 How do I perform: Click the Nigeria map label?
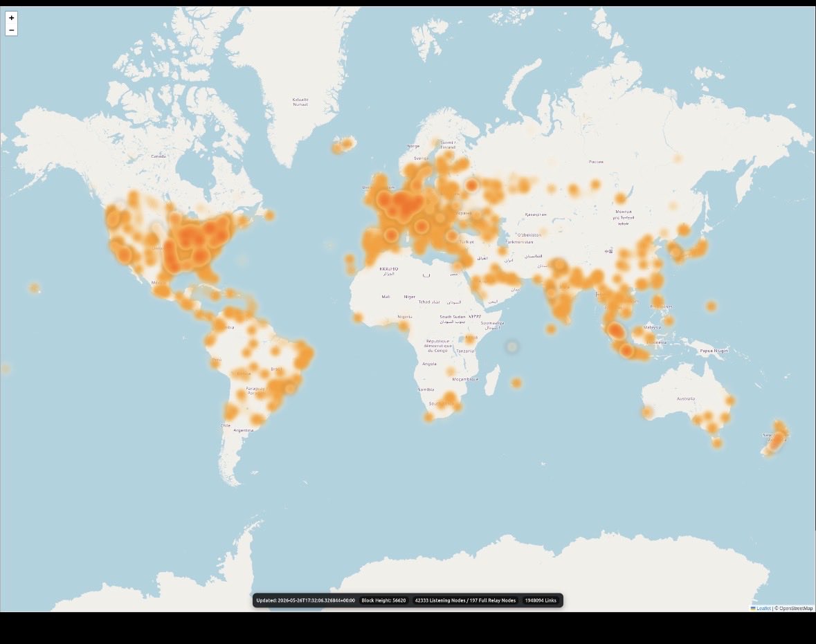coord(405,316)
